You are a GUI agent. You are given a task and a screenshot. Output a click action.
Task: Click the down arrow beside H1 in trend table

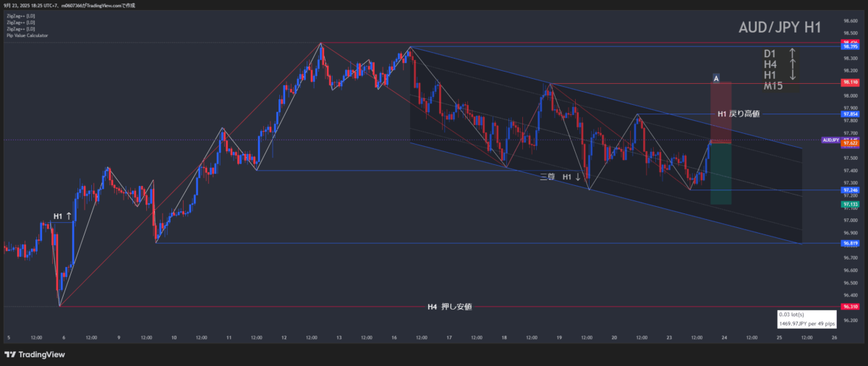tap(792, 75)
